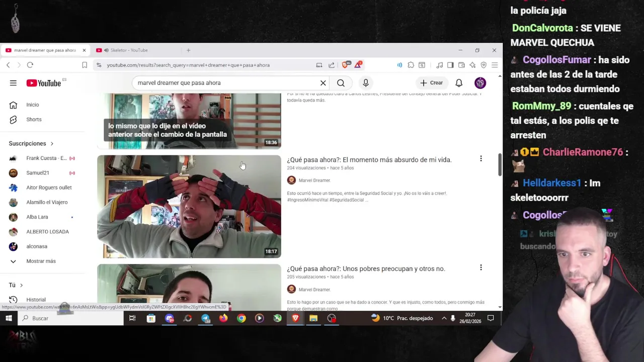Open File Explorer from the taskbar

tap(313, 318)
